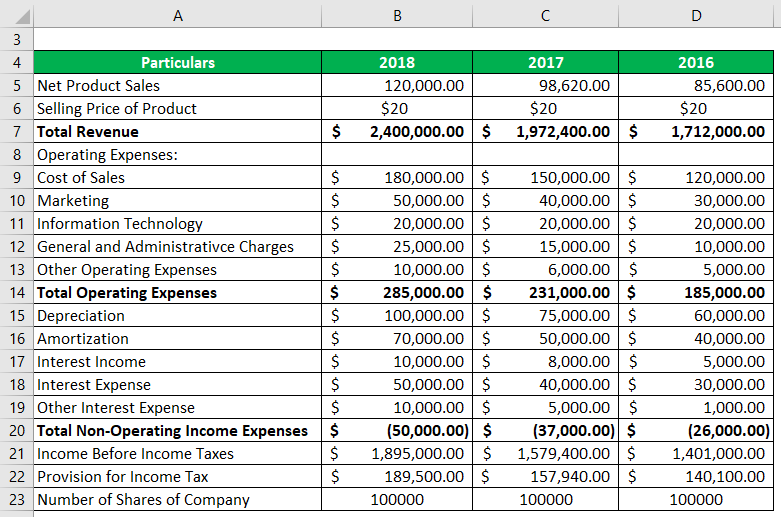Select Selling Price of Product label
Screen dimensions: 781x517
click(x=177, y=108)
